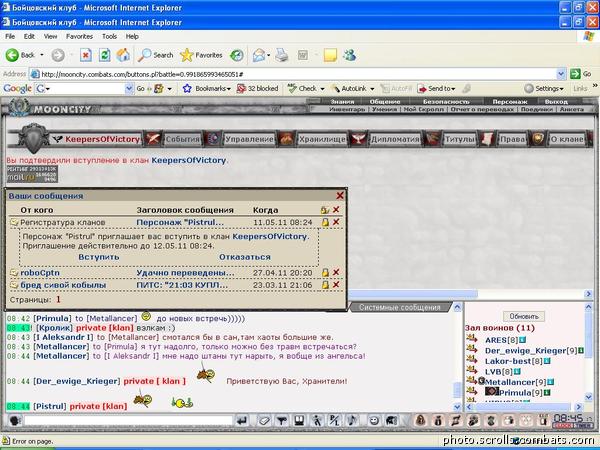Click the address bar URL field
This screenshot has height=450, width=600.
click(293, 74)
